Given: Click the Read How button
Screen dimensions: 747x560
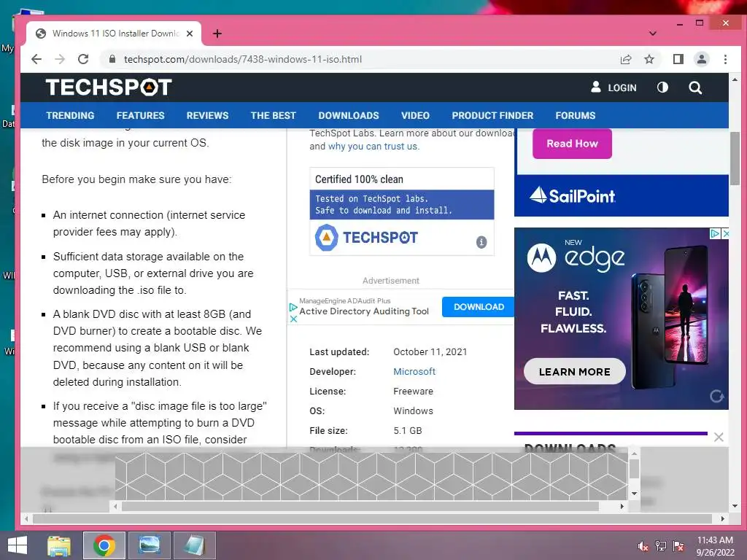Looking at the screenshot, I should pos(572,144).
